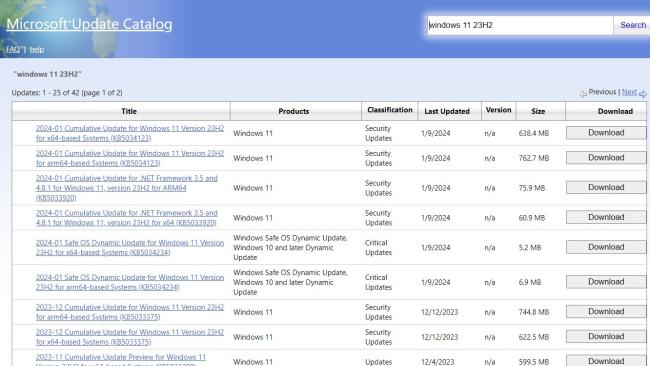Open the Microsoft Update Catalog home link
Screen dimensions: 650x366
point(90,24)
